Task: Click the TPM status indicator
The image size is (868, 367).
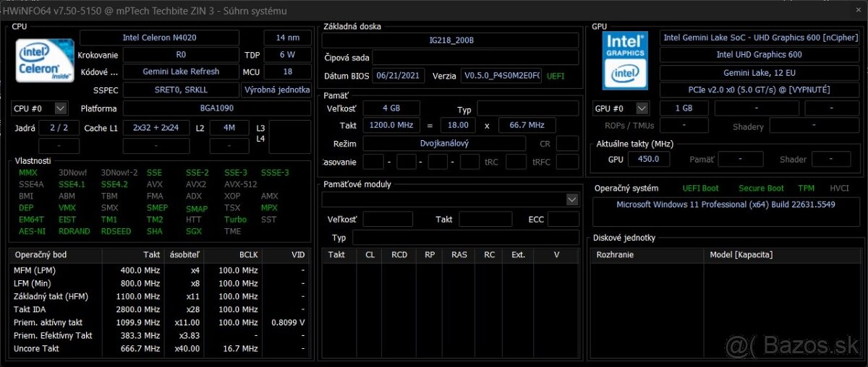Action: [806, 188]
